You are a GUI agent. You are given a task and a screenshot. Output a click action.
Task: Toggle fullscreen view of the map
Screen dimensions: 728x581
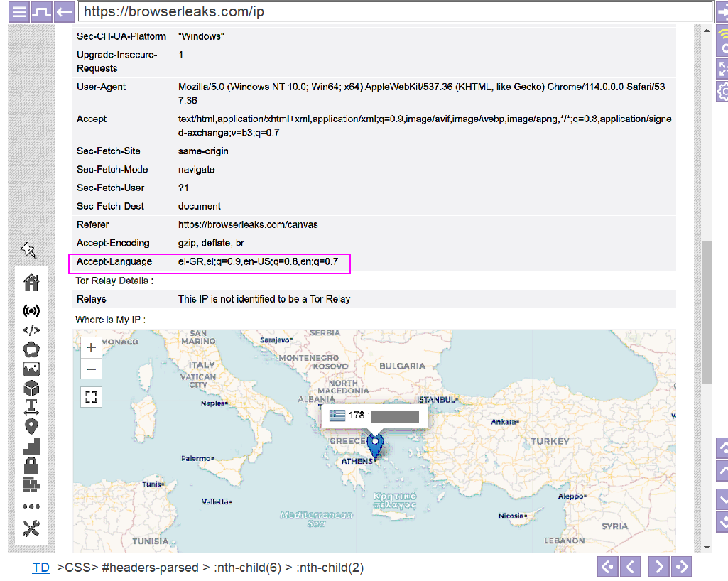[x=91, y=397]
